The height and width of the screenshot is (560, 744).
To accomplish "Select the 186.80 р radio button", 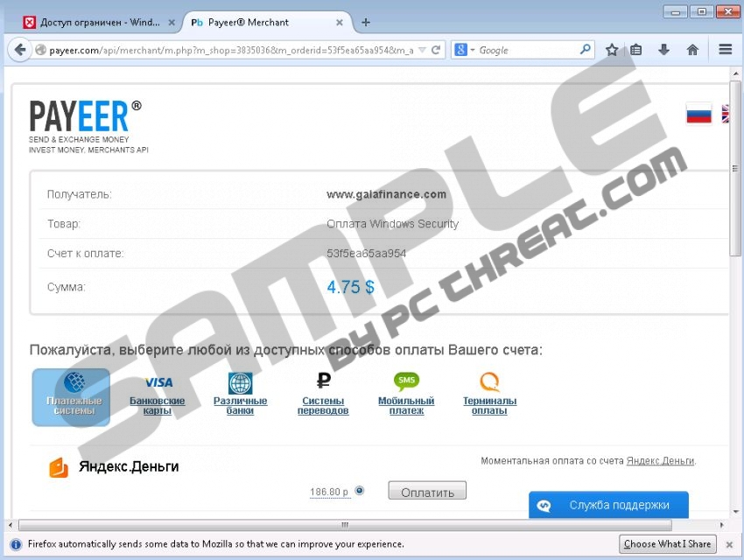I will coord(360,490).
